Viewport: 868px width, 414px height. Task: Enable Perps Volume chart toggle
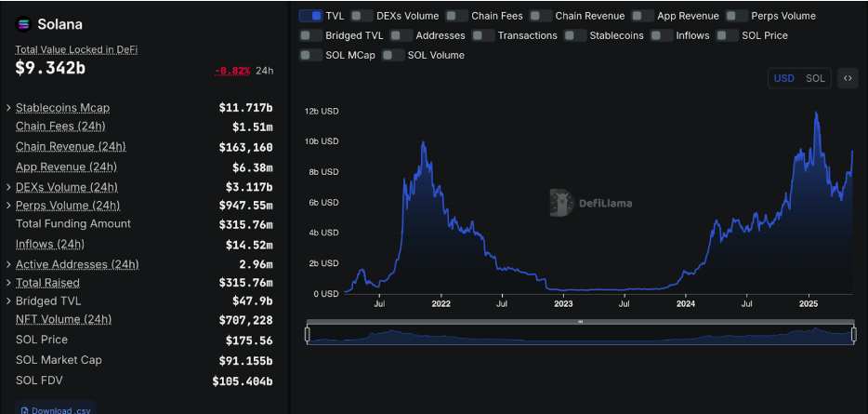tap(737, 16)
